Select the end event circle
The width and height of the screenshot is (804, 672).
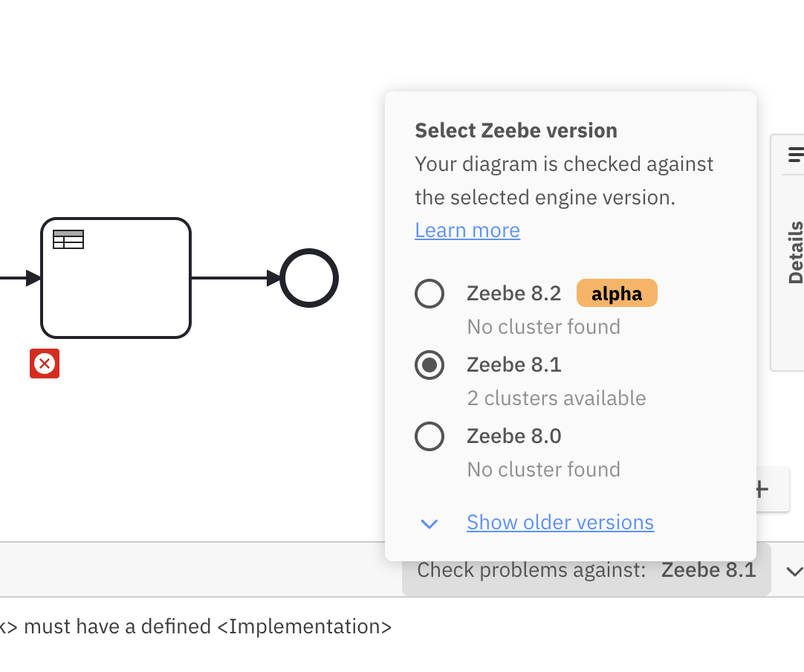pos(309,278)
